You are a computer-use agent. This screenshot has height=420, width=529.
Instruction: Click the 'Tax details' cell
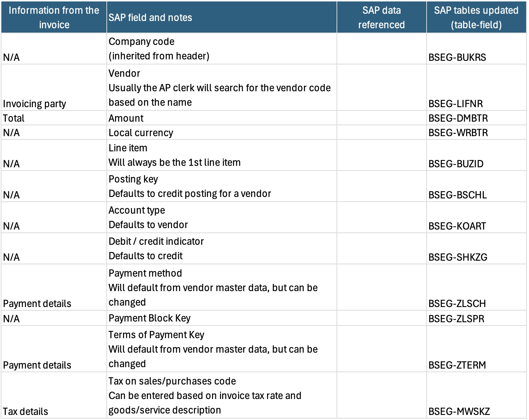click(x=54, y=395)
